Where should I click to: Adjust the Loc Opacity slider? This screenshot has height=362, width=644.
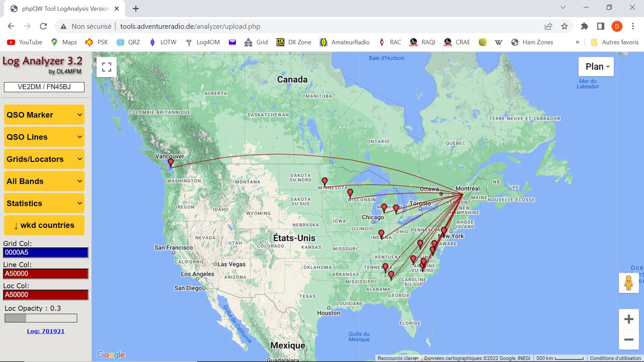pos(41,318)
